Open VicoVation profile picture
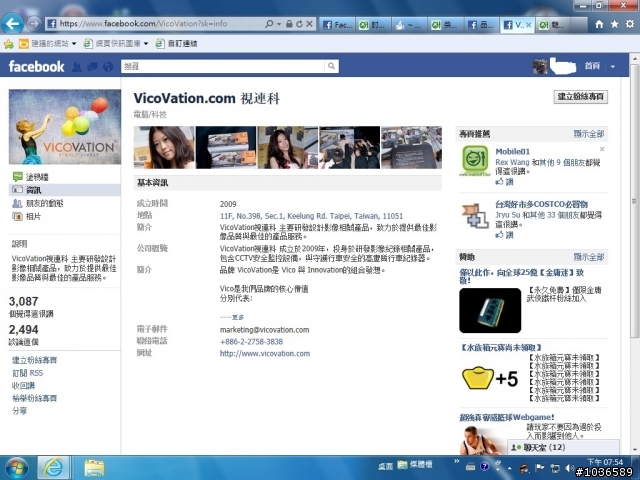 (x=64, y=127)
